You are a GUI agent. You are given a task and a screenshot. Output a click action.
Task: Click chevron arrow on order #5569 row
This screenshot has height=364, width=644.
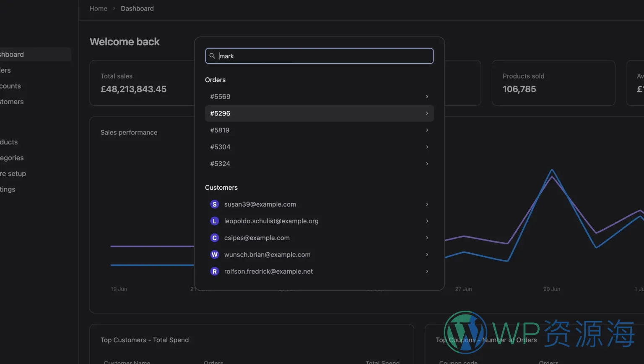(x=427, y=97)
